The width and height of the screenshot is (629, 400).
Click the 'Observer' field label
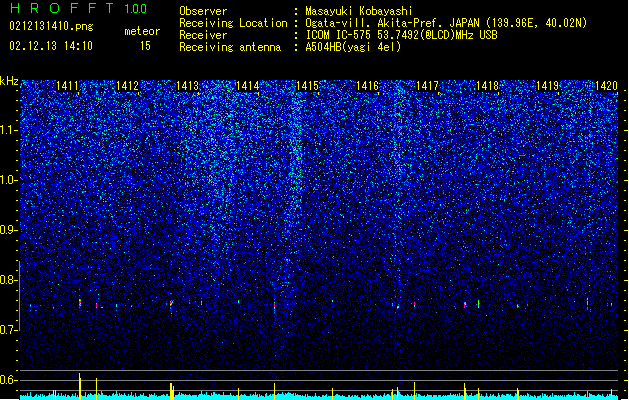203,11
